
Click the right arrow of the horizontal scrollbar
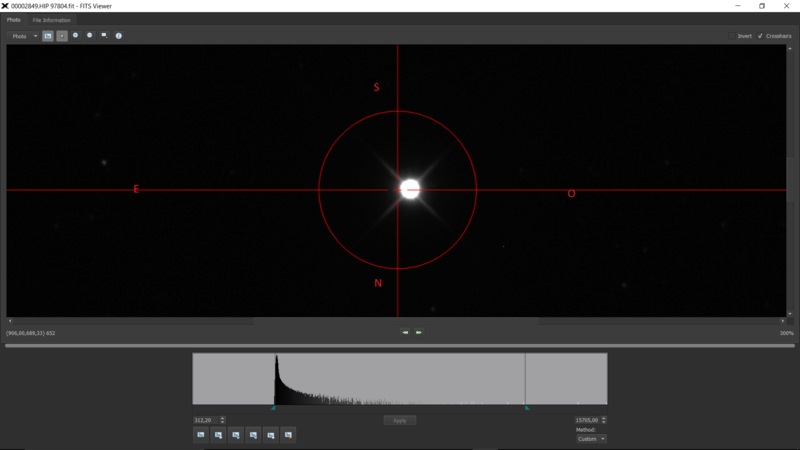tap(783, 321)
